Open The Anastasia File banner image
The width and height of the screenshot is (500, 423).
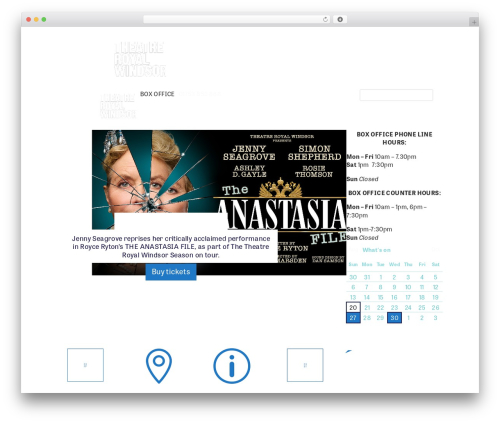coord(219,202)
